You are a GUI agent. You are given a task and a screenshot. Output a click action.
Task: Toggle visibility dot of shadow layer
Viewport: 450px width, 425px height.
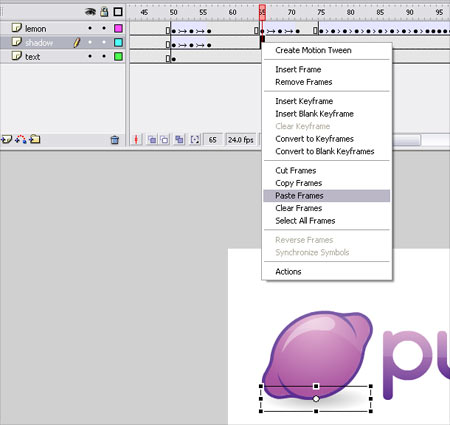[90, 42]
